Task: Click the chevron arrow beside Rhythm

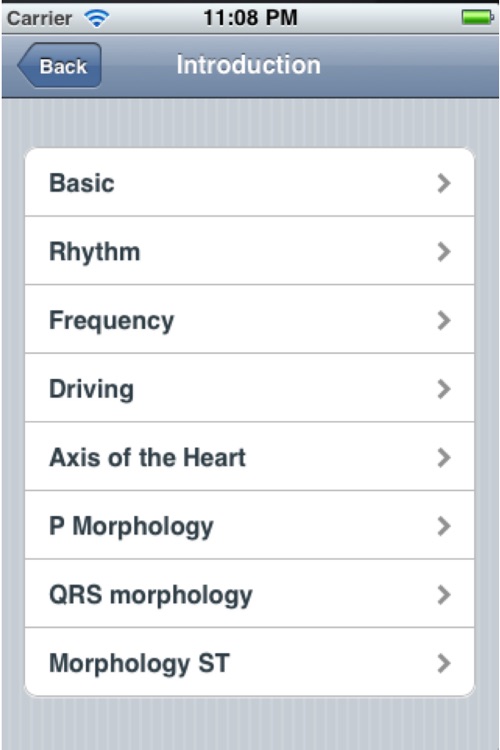Action: 444,252
